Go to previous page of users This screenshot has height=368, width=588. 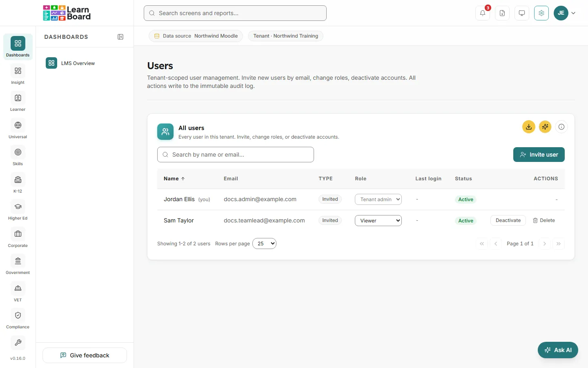click(x=496, y=244)
